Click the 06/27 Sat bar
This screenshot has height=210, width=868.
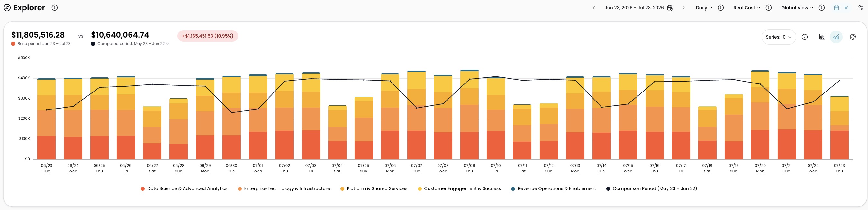coord(152,133)
